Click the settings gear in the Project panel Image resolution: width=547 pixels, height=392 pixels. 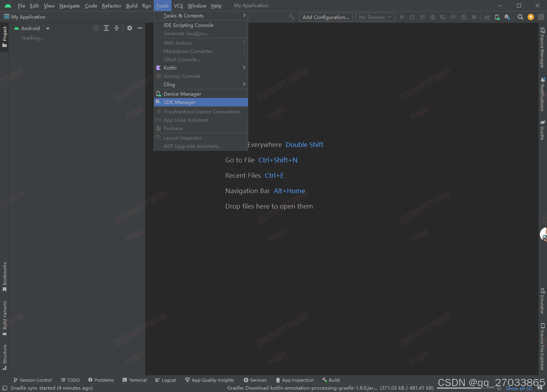130,28
